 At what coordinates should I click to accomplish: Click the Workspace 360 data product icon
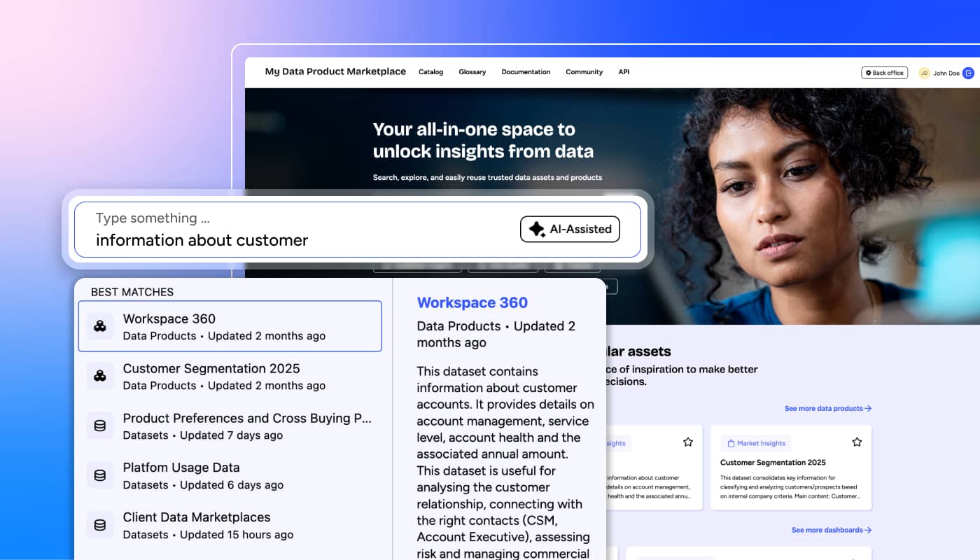[100, 326]
